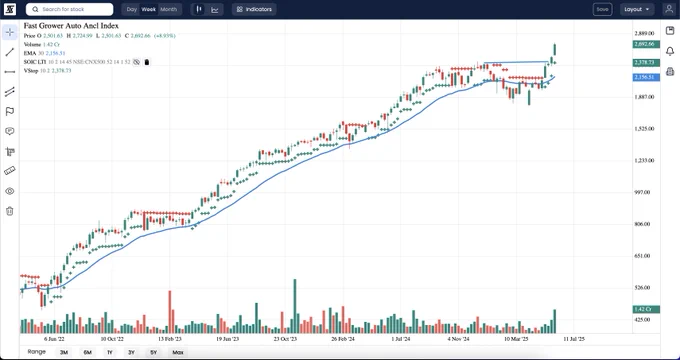Open the Indicators menu
The width and height of the screenshot is (680, 360).
click(x=254, y=9)
